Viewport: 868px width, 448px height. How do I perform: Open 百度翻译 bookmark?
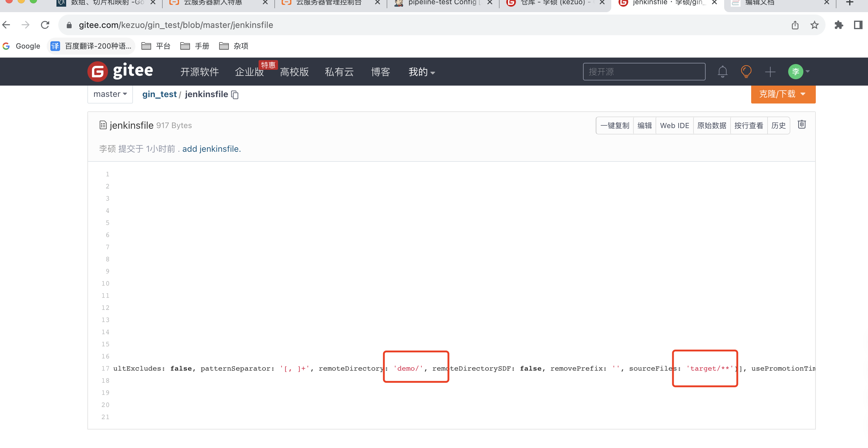pos(91,46)
